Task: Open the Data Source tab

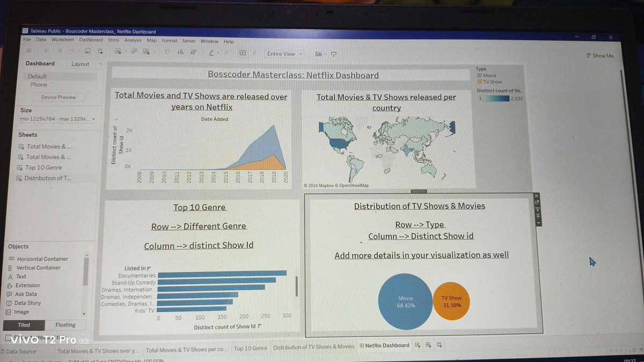Action: coord(19,352)
